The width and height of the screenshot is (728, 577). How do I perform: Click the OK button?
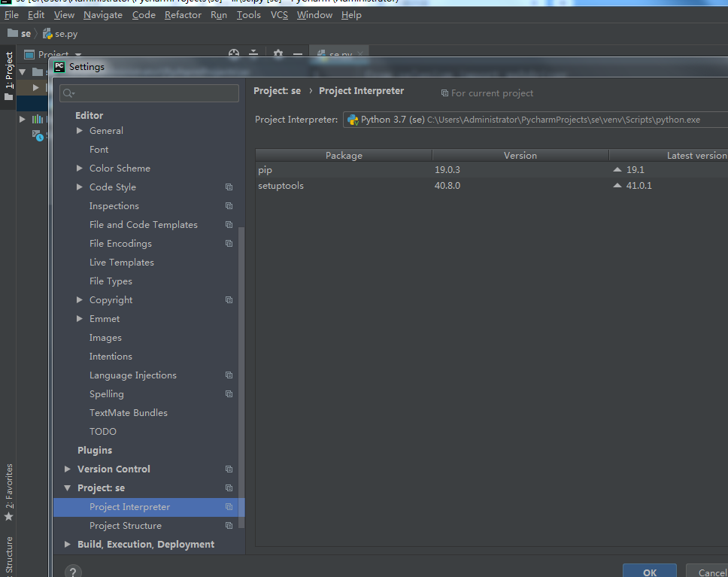coord(650,572)
